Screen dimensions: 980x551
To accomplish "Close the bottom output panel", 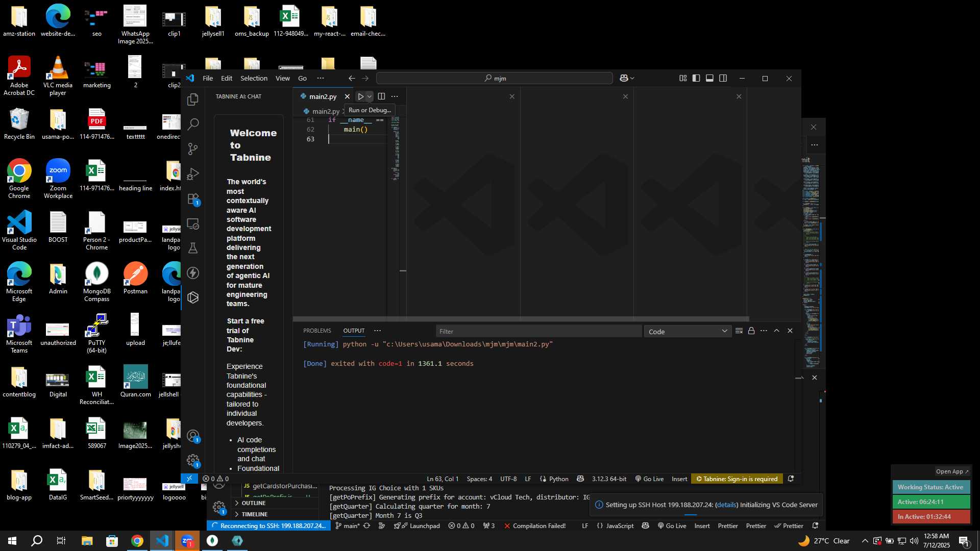I will (790, 331).
